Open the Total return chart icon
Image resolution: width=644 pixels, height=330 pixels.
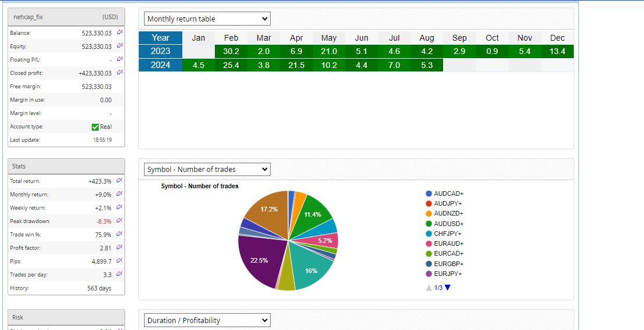[120, 181]
